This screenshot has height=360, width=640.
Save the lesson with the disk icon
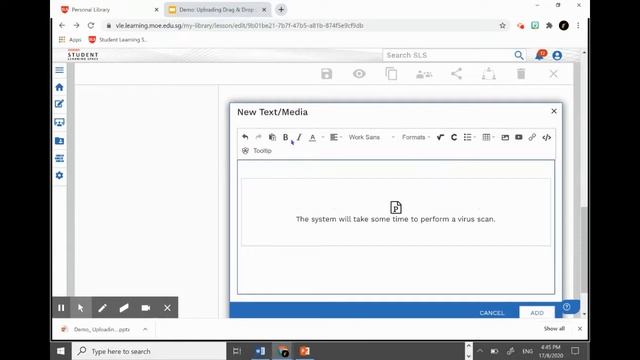point(327,74)
